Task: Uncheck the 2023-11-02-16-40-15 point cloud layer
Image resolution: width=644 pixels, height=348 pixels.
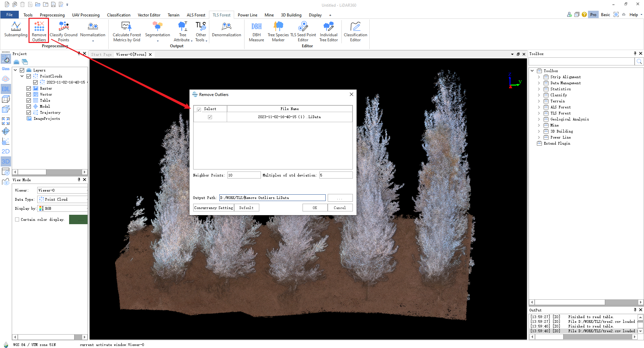Action: (35, 82)
